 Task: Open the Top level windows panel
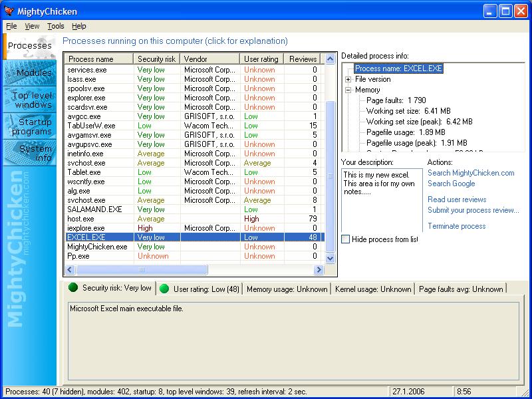[x=29, y=100]
